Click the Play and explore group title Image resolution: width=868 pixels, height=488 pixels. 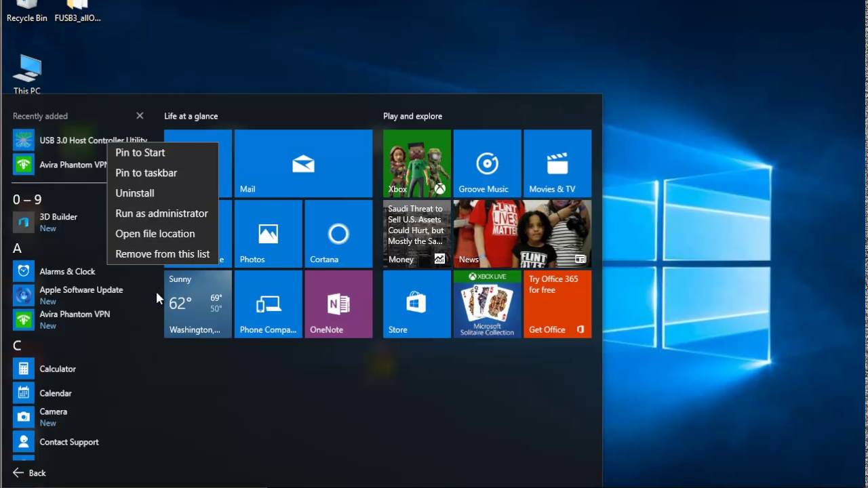pos(412,116)
